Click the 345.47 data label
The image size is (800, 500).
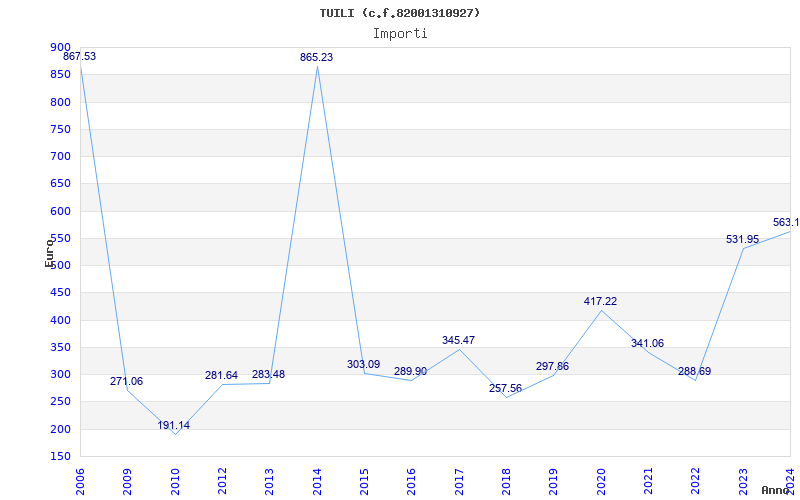tap(458, 340)
